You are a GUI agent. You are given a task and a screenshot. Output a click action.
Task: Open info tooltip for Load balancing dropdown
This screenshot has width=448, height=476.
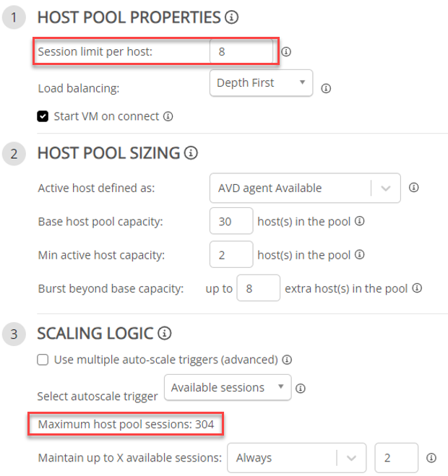click(326, 89)
